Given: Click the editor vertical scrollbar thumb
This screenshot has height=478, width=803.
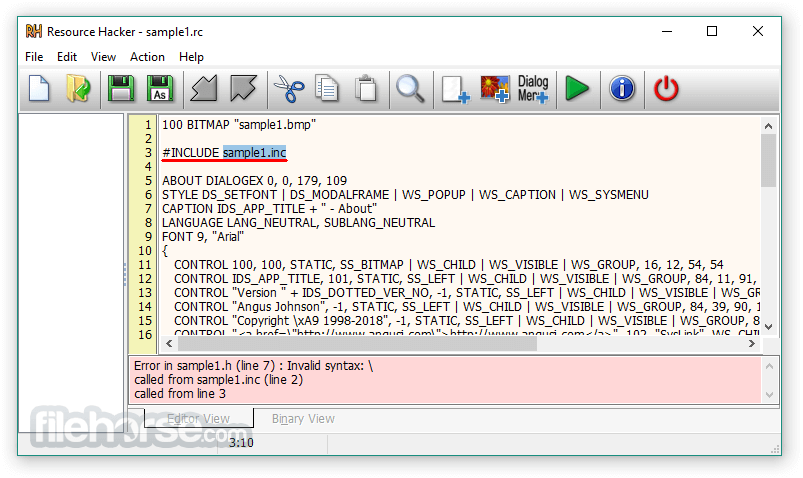Looking at the screenshot, I should (768, 161).
